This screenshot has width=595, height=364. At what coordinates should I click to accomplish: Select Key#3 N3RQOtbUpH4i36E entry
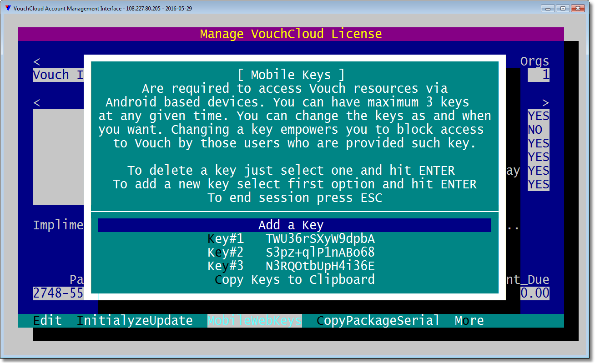[291, 266]
